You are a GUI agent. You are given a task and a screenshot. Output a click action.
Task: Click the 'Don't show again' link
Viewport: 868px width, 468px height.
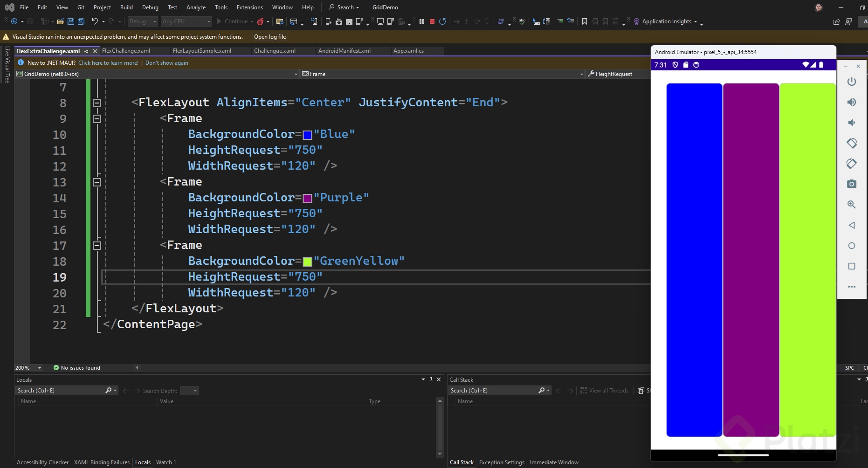point(166,63)
